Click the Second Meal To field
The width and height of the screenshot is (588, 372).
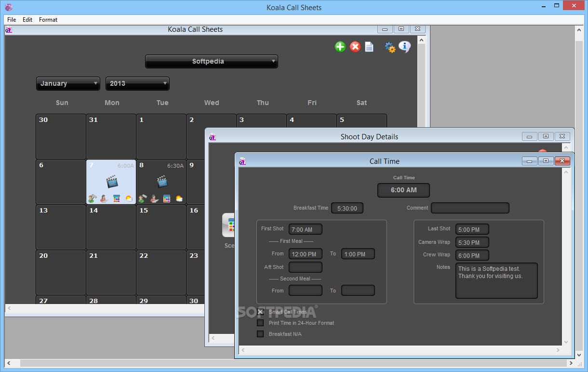point(358,291)
